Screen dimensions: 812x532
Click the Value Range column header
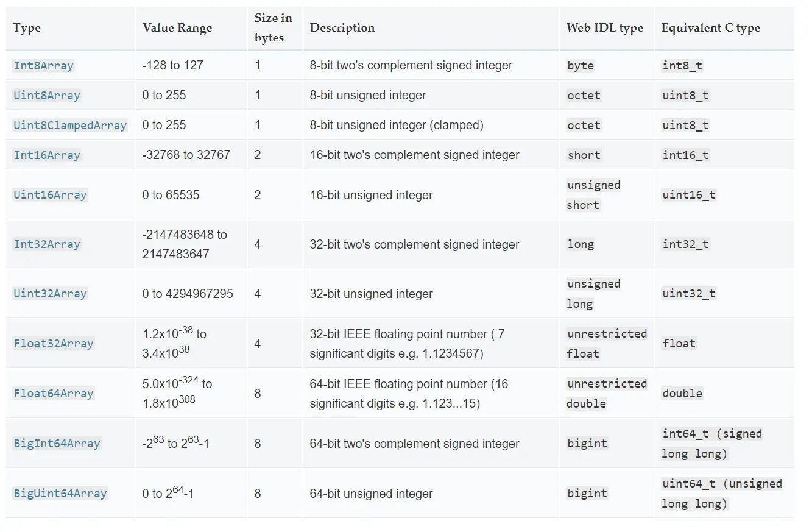[x=177, y=28]
